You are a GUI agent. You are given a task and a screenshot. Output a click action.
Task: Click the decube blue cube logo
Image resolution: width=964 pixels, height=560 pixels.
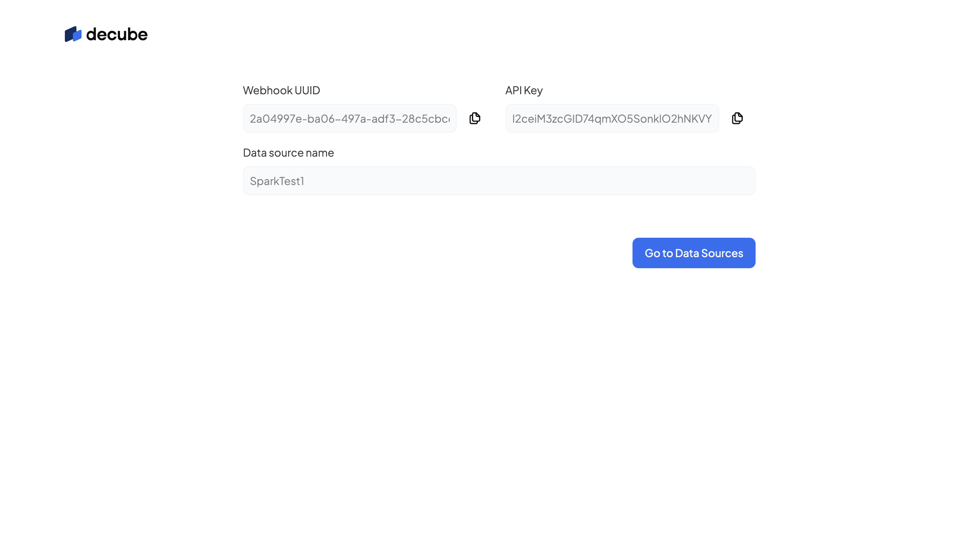[73, 34]
